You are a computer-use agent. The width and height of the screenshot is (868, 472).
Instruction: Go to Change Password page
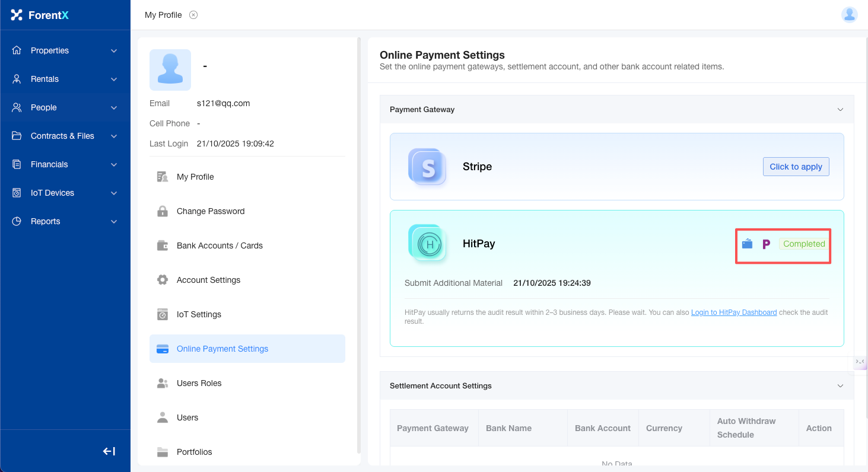pos(211,211)
